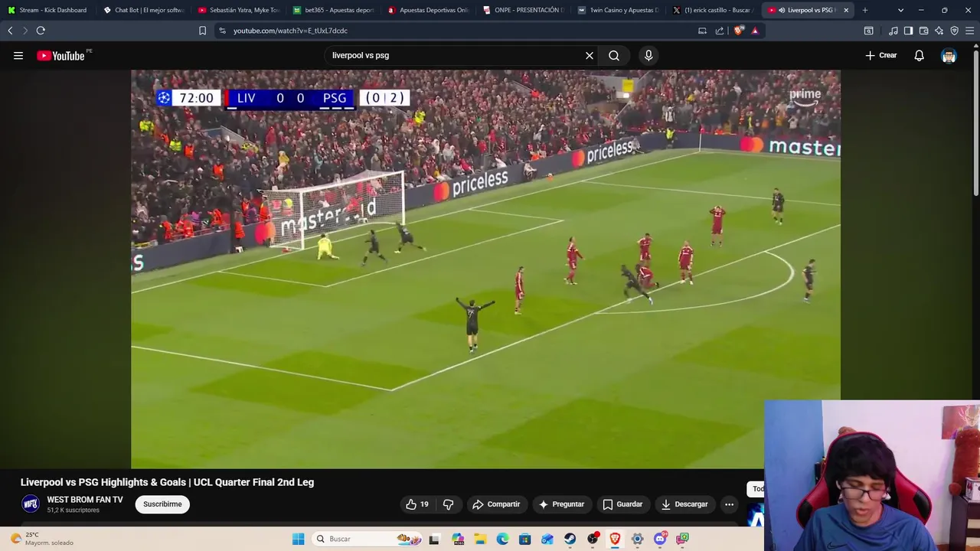
Task: Share this page from the address bar
Action: click(720, 31)
